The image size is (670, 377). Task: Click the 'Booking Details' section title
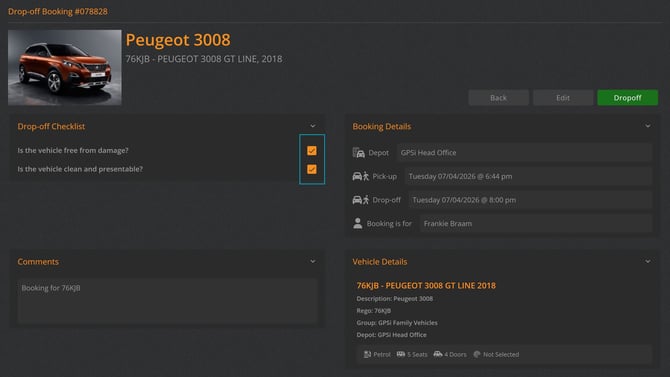point(382,127)
